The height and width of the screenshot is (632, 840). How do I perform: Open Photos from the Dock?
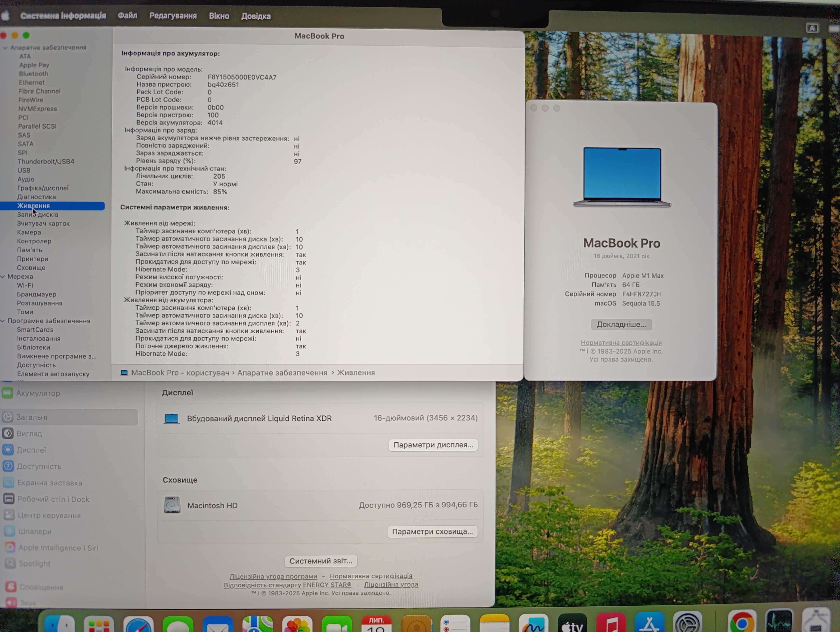click(x=297, y=623)
